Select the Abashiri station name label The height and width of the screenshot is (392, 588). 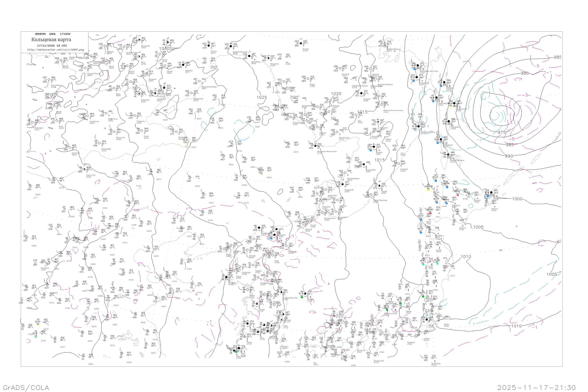477,200
